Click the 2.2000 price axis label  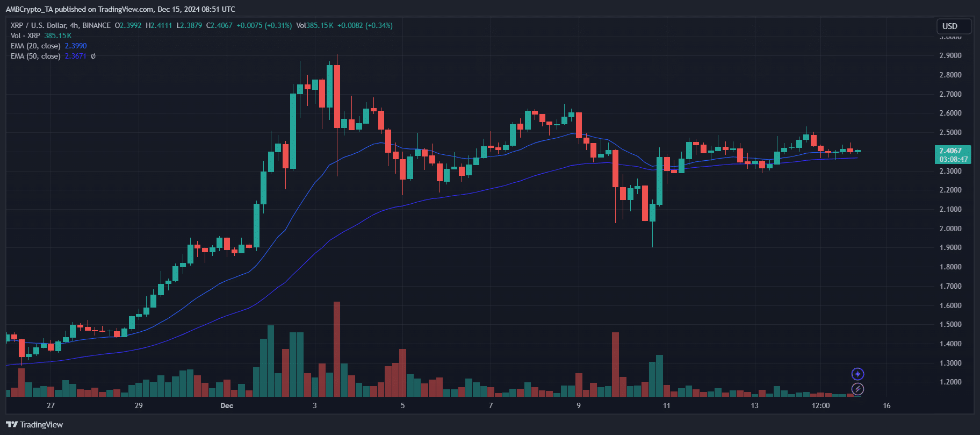tap(950, 190)
